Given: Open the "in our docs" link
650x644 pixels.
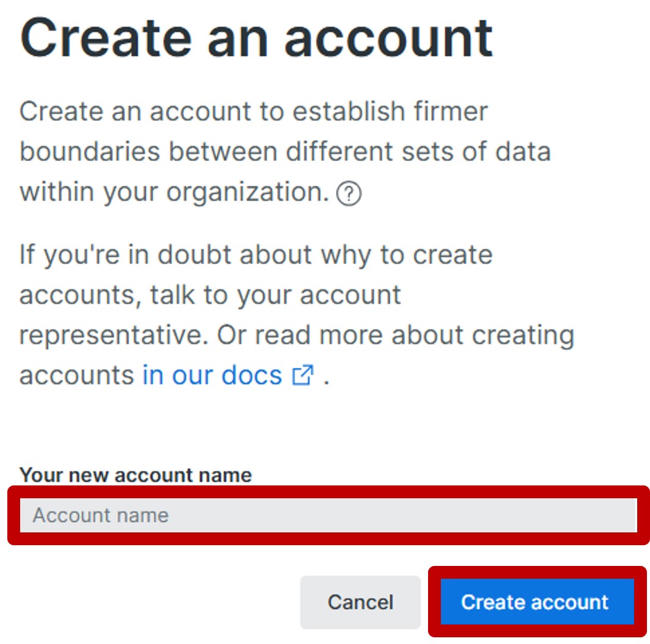Looking at the screenshot, I should [x=212, y=375].
